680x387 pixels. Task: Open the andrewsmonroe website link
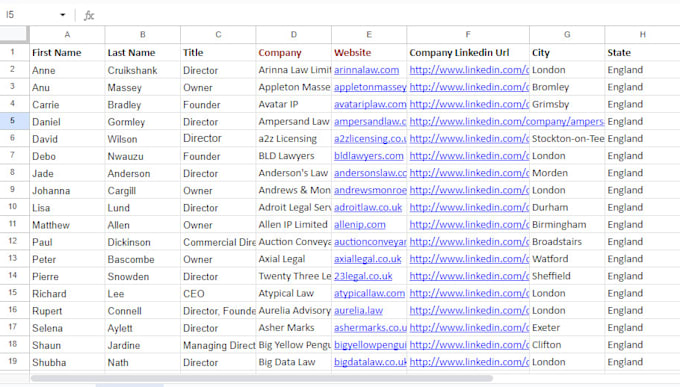pos(370,190)
